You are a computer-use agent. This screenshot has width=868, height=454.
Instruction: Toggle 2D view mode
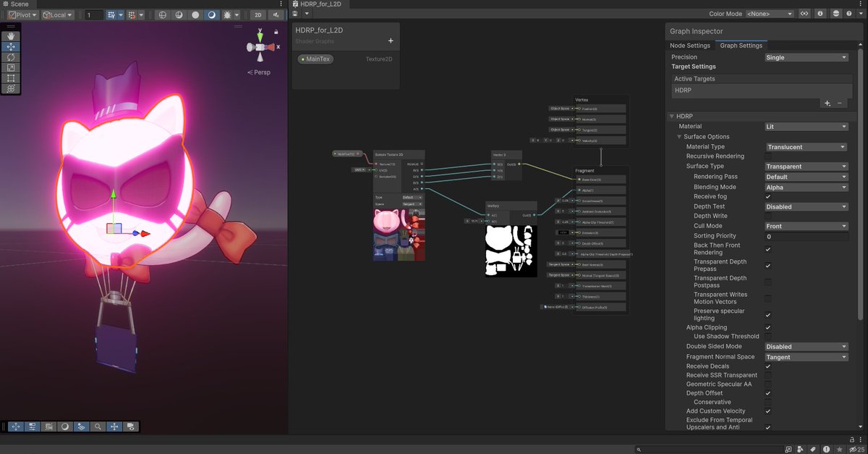point(258,14)
